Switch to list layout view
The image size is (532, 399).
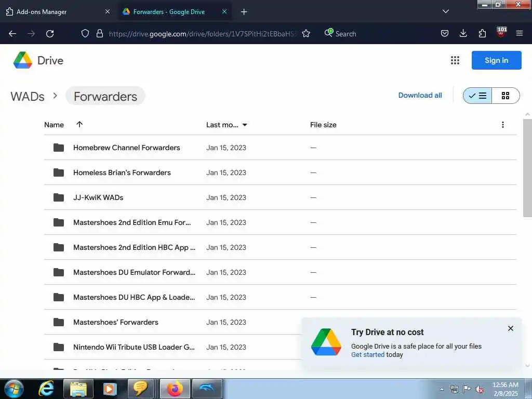[x=477, y=96]
